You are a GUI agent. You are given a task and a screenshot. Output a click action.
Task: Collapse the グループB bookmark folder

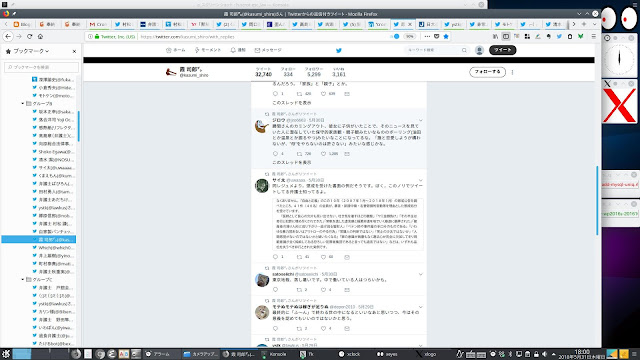point(23,103)
